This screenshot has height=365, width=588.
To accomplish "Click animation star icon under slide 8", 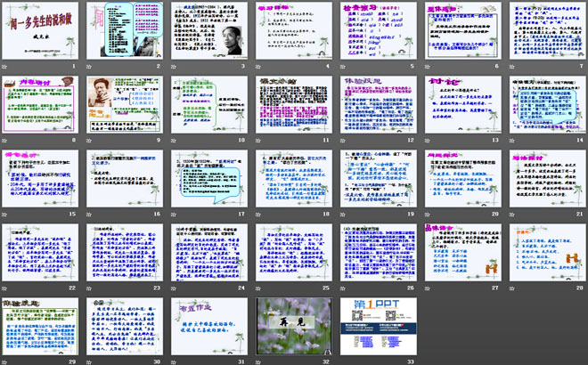I will [4, 140].
